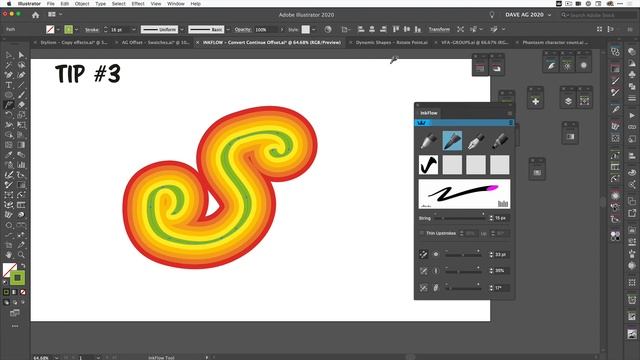640x360 pixels.
Task: Set paint mode to Gradient in toolbar
Action: point(14,292)
